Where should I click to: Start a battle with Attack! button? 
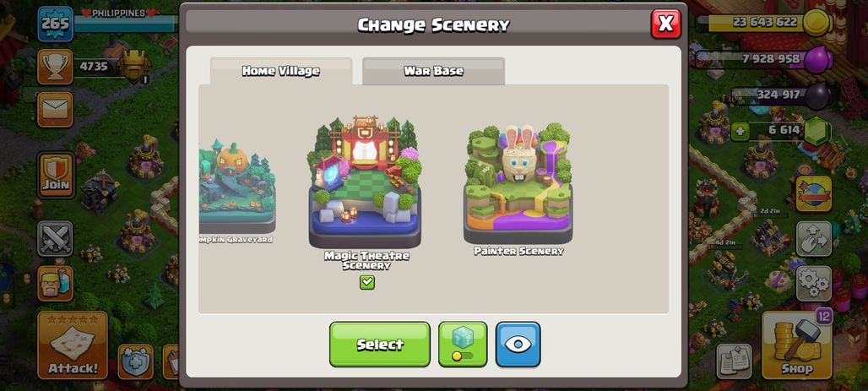73,345
